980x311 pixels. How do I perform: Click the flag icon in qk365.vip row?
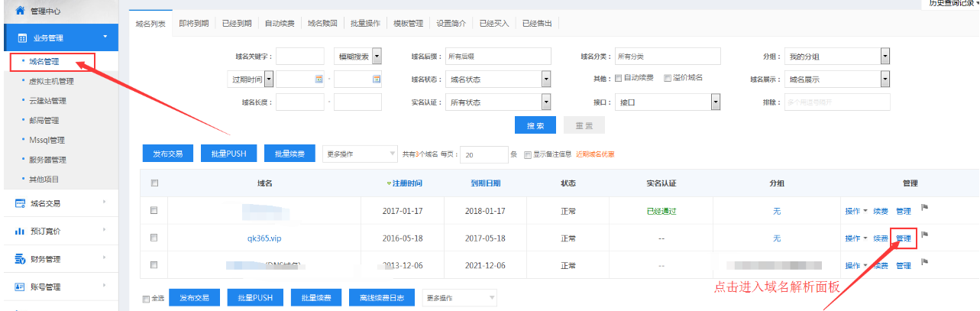click(924, 236)
